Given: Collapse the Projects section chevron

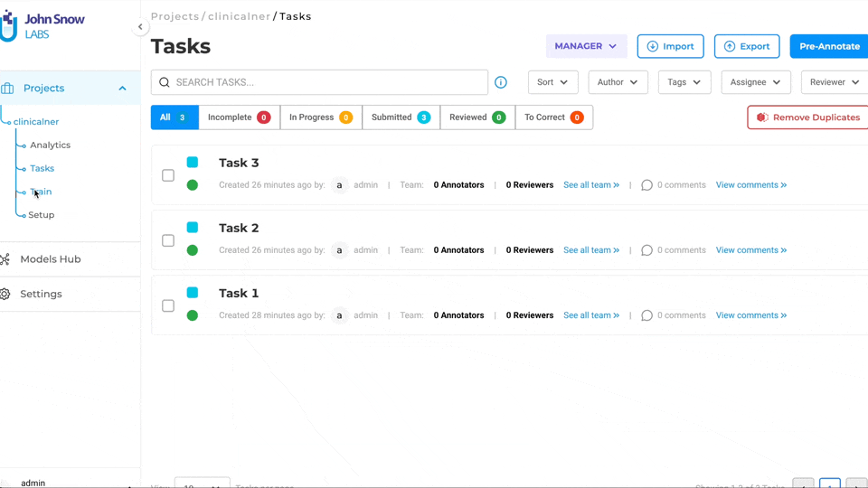Looking at the screenshot, I should click(122, 88).
